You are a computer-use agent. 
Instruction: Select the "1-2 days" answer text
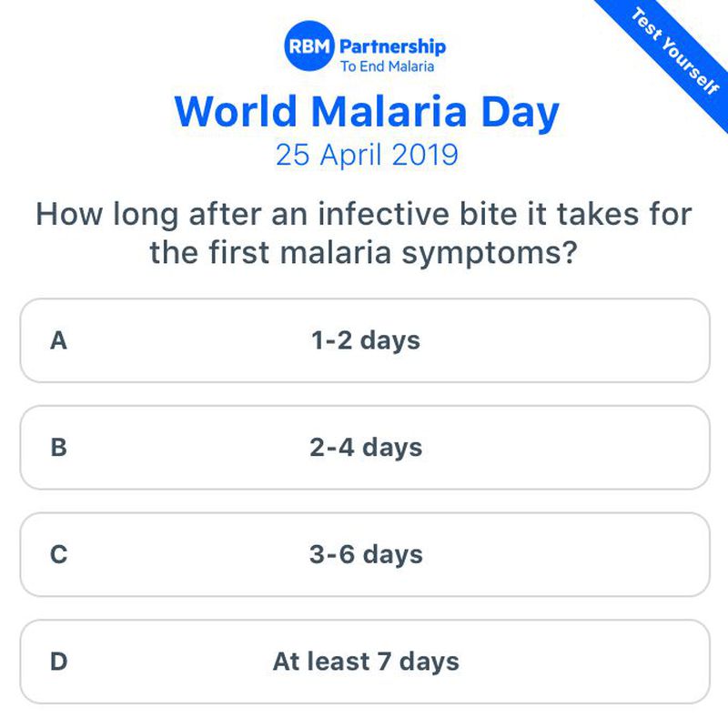click(x=365, y=340)
